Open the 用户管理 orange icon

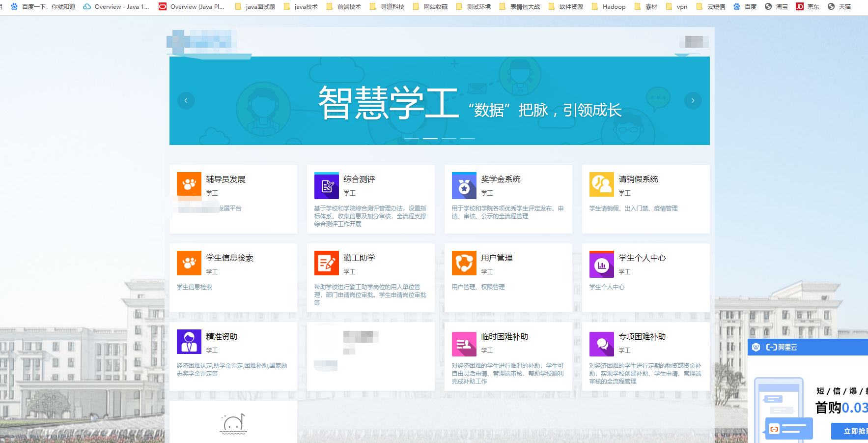(464, 263)
